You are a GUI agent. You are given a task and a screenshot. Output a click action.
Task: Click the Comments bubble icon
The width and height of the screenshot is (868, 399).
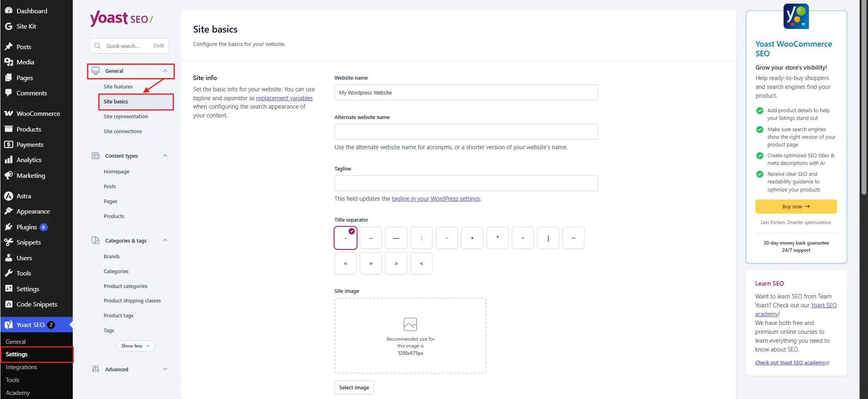(x=8, y=93)
